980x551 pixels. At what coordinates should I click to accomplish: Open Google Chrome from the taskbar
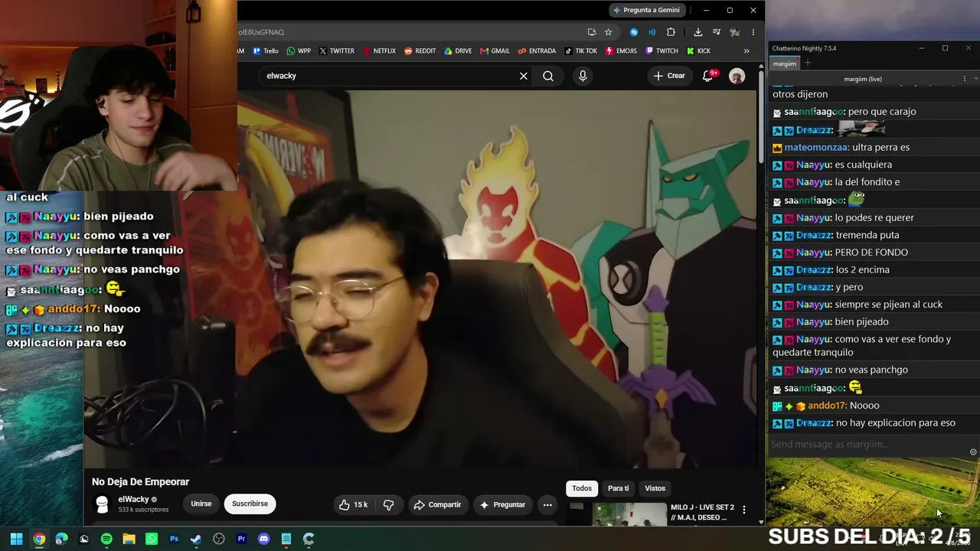tap(39, 539)
